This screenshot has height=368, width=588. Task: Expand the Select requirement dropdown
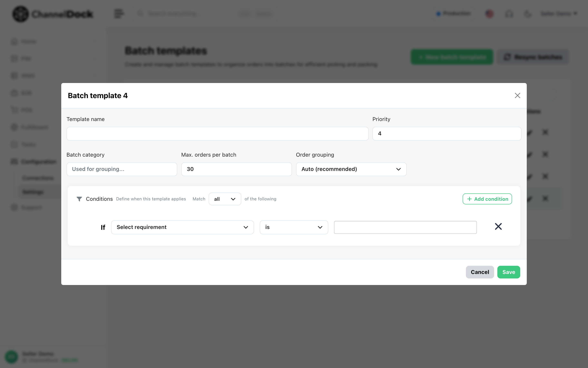pyautogui.click(x=182, y=227)
